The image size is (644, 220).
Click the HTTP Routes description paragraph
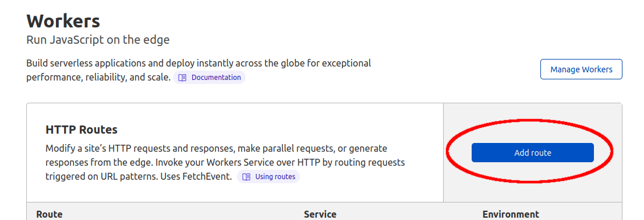[x=225, y=162]
